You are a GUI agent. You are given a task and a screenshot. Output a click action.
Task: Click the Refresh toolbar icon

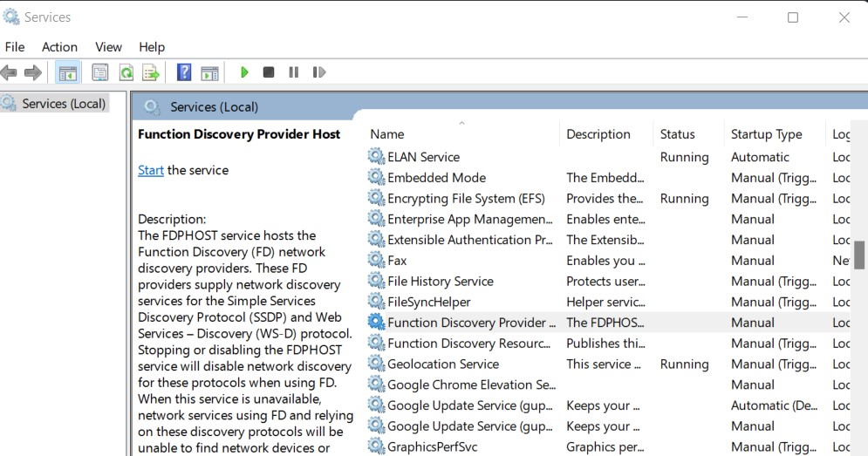pyautogui.click(x=126, y=72)
